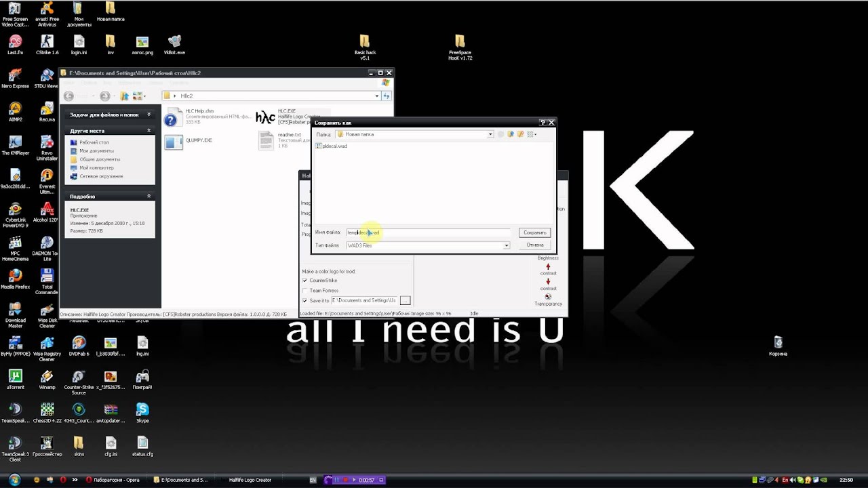Open the Тип файла WAD3 Files dropdown
868x488 pixels.
[x=506, y=245]
